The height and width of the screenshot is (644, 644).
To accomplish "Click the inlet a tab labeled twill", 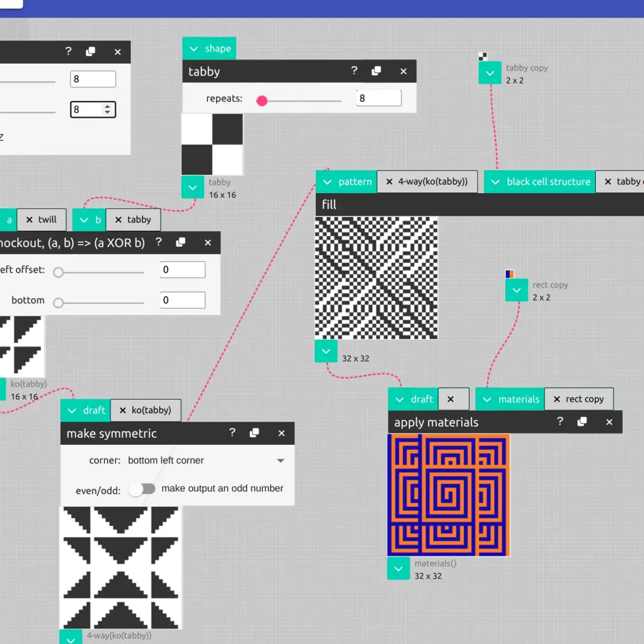I will tap(42, 219).
